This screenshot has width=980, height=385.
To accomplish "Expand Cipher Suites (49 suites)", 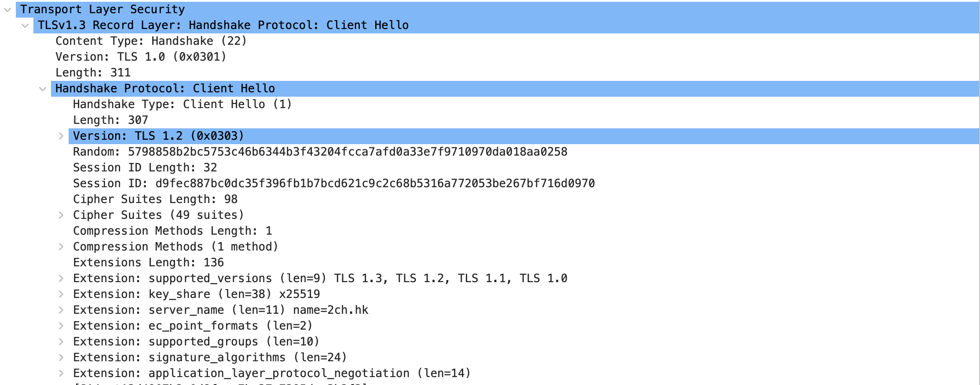I will click(61, 215).
